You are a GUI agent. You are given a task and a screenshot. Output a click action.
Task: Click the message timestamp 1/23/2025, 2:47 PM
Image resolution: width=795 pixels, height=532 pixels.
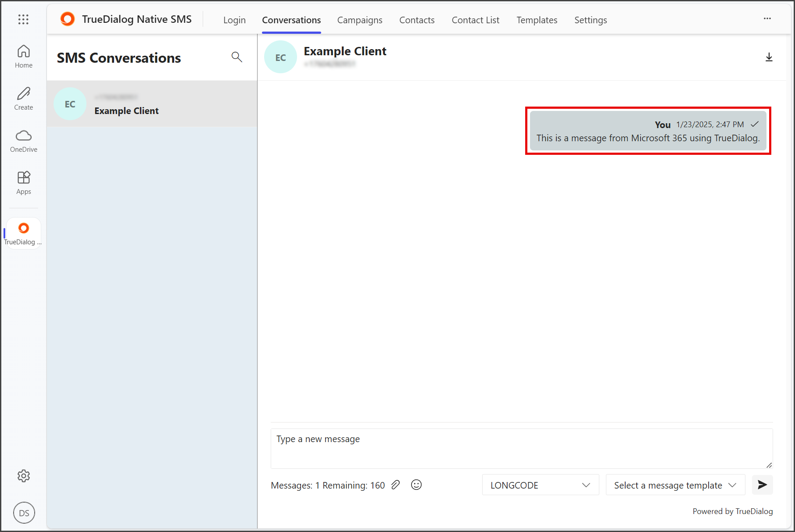[x=710, y=125]
